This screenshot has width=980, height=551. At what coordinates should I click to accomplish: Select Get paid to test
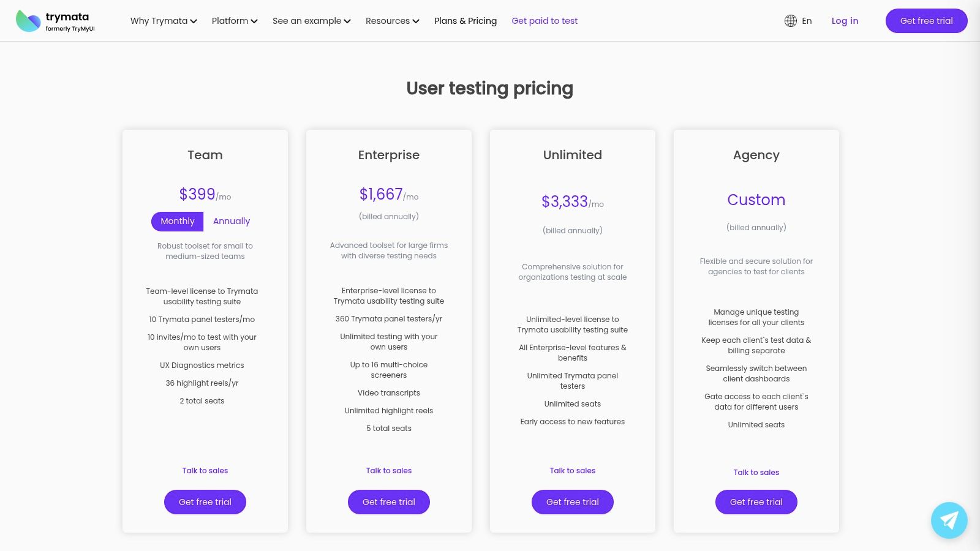point(545,21)
